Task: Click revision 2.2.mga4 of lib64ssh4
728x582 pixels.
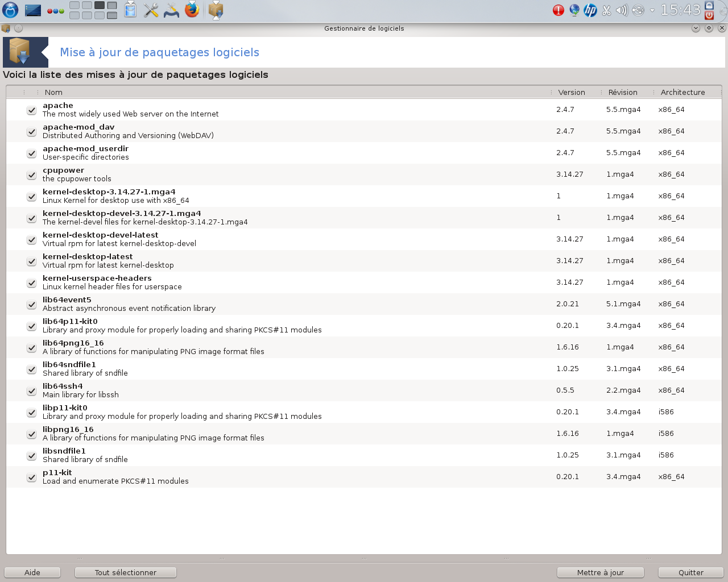Action: (623, 390)
